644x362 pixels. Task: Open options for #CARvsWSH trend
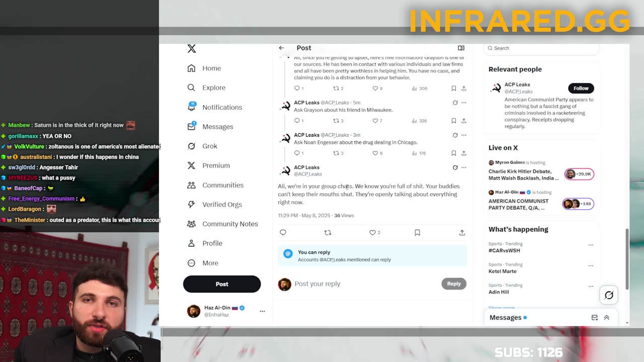(x=591, y=245)
